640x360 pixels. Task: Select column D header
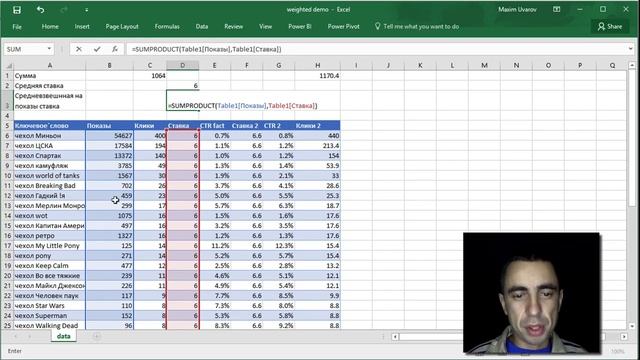pyautogui.click(x=182, y=65)
